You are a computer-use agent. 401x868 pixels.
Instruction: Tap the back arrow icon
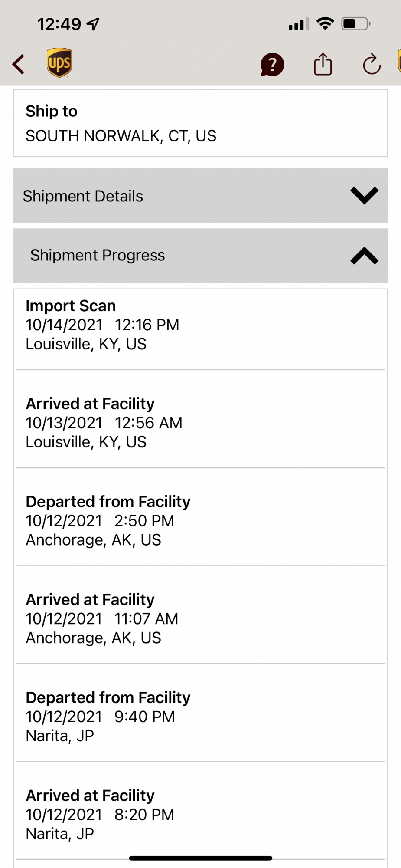pos(18,64)
